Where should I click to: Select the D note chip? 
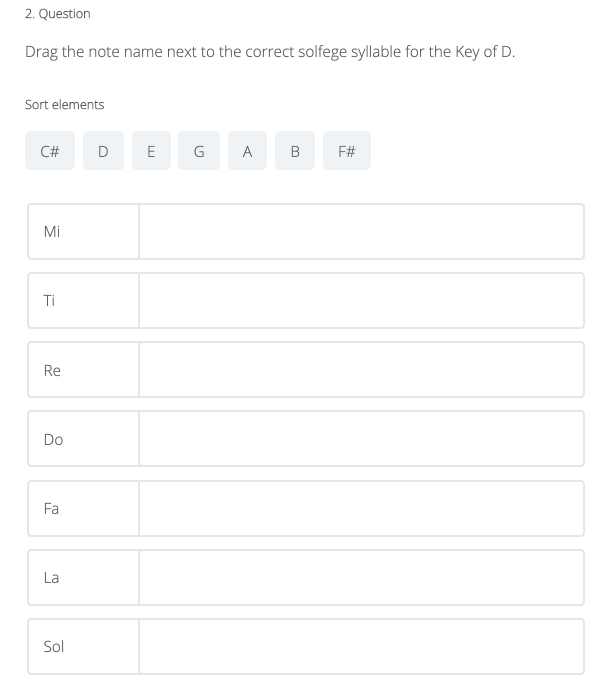pyautogui.click(x=103, y=152)
